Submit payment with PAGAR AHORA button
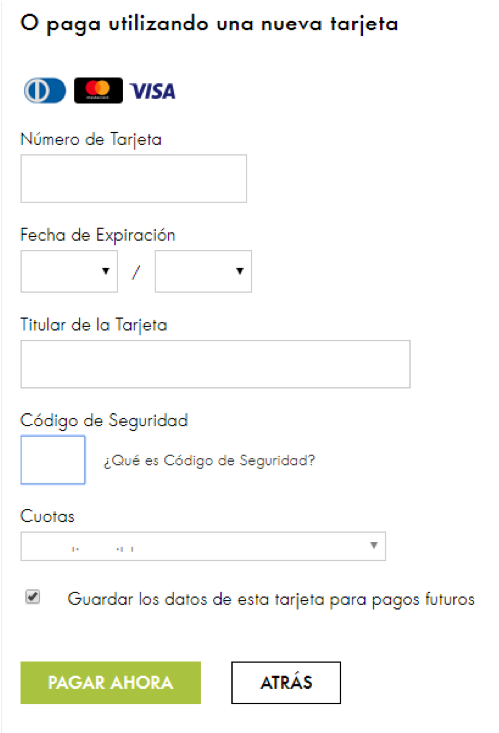 tap(111, 683)
